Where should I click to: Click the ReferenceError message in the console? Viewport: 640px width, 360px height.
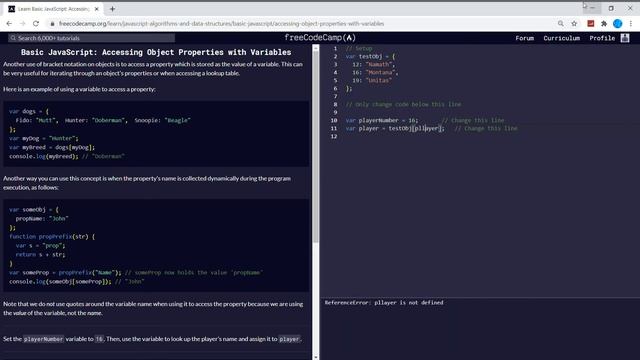point(384,302)
